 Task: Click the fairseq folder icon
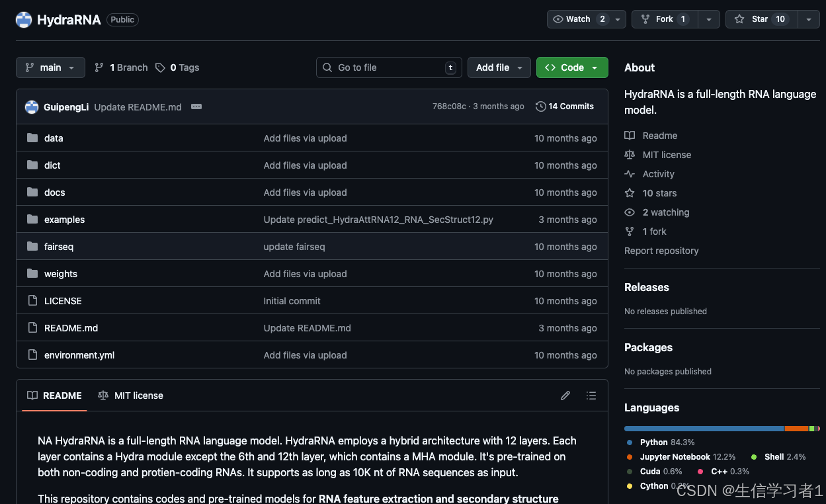click(32, 247)
